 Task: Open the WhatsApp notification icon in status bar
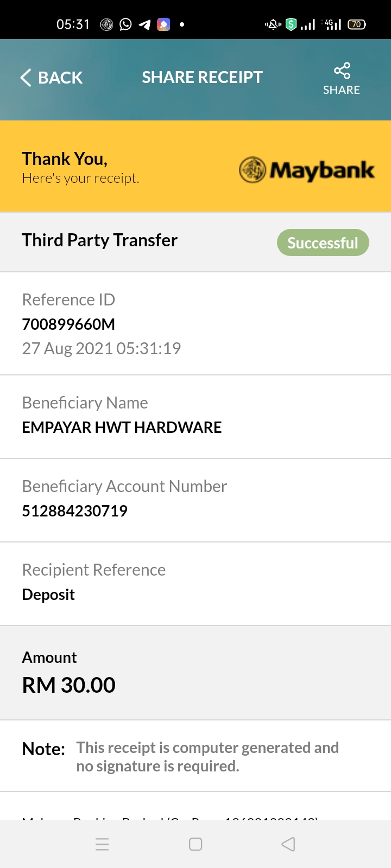coord(125,24)
